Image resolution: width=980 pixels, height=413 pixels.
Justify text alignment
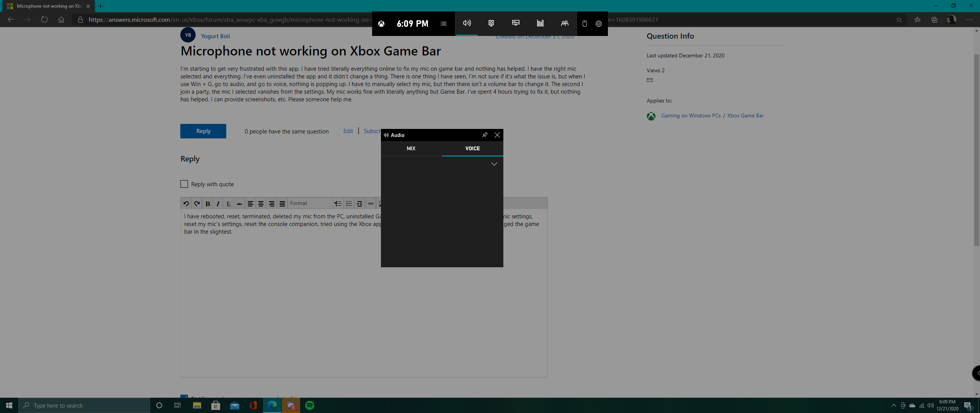pos(283,203)
